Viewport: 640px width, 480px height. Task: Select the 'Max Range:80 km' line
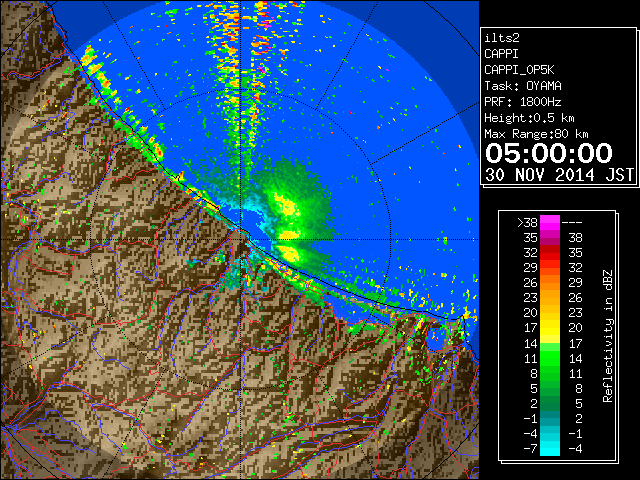point(536,134)
